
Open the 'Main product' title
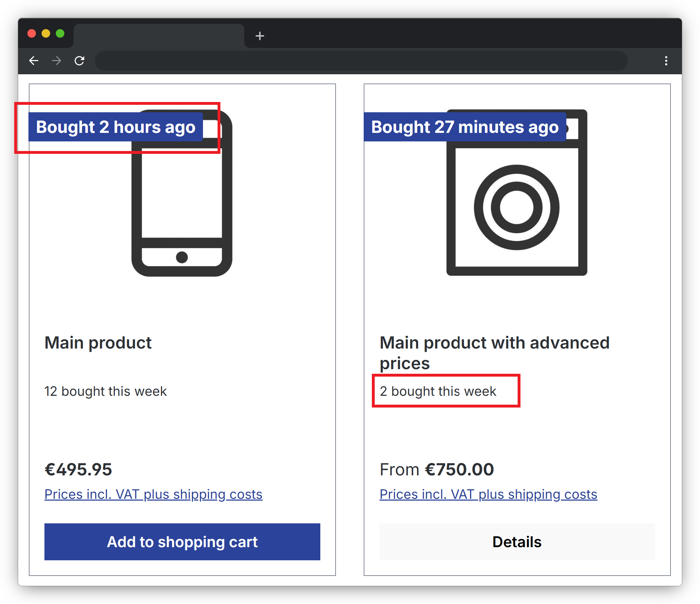click(x=98, y=343)
